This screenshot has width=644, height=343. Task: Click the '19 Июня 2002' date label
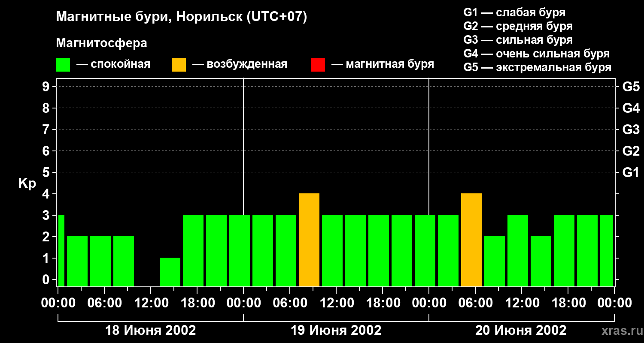click(336, 331)
